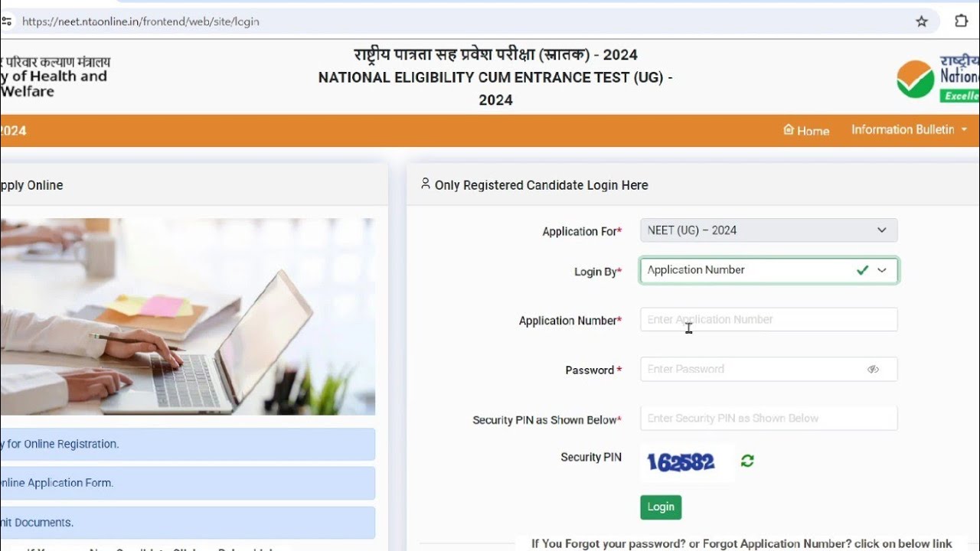
Task: Click the Application Number input field
Action: tap(769, 320)
